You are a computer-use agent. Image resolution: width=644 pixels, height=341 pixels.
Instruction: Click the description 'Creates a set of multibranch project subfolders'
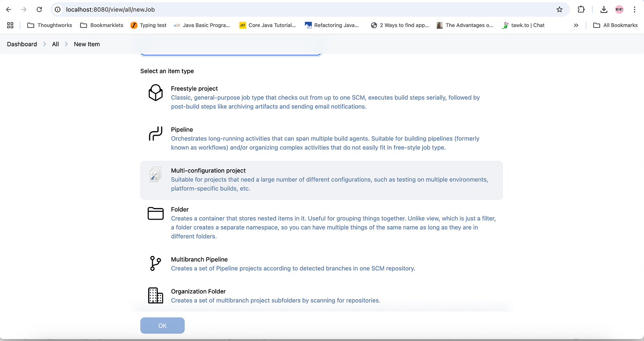coord(276,301)
